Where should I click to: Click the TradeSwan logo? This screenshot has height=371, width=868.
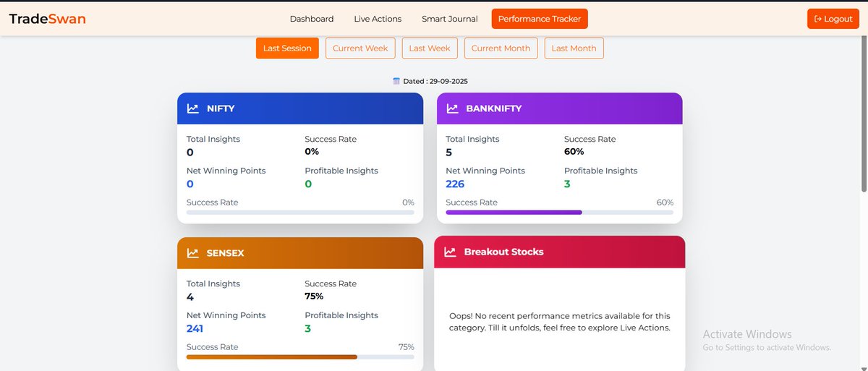coord(48,19)
